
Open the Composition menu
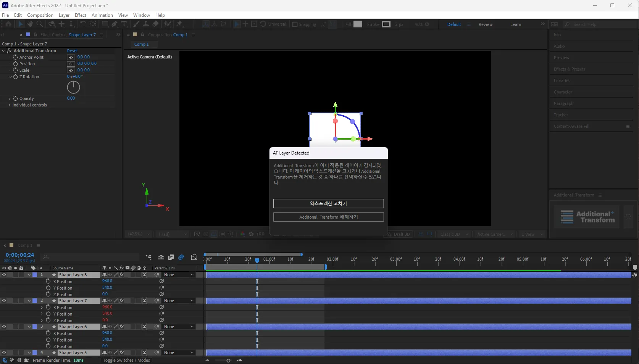(x=40, y=15)
